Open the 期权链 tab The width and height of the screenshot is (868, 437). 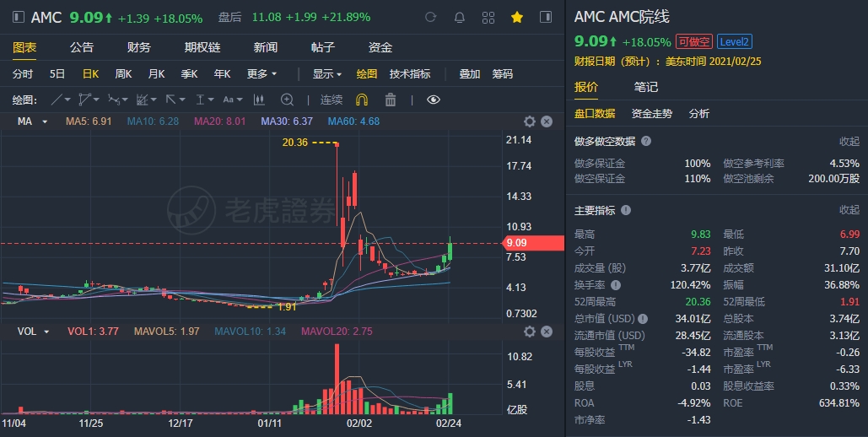(202, 47)
